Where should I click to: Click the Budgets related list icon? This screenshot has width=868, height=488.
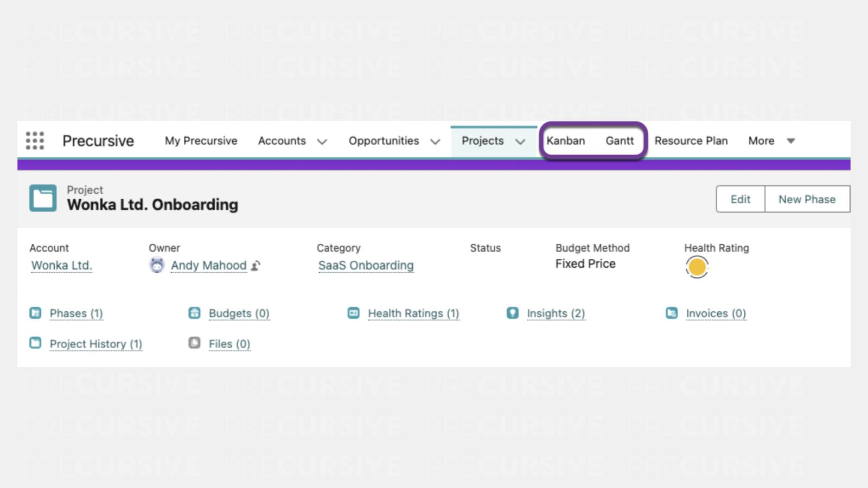coord(194,313)
